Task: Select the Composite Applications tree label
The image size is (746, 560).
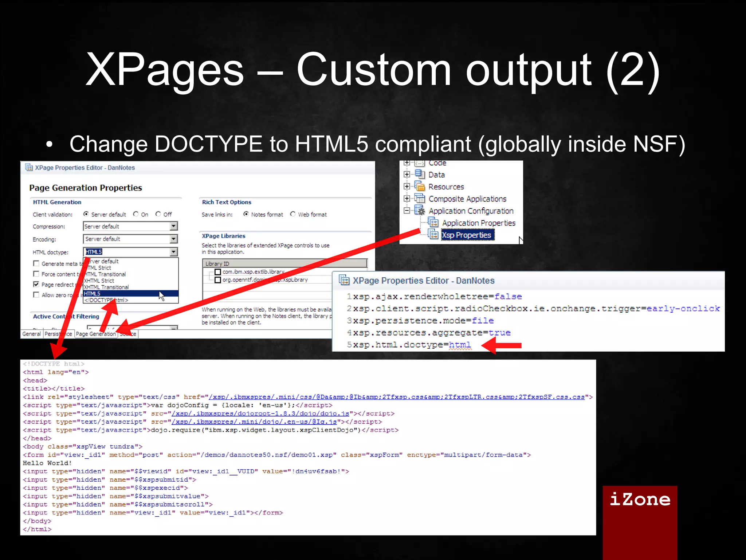Action: [x=467, y=199]
